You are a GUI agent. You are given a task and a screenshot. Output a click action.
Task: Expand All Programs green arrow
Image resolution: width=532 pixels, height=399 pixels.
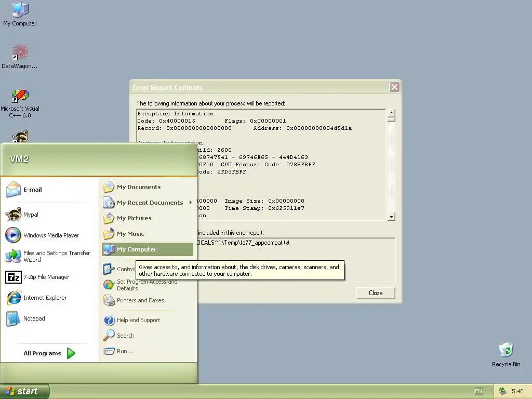click(71, 353)
